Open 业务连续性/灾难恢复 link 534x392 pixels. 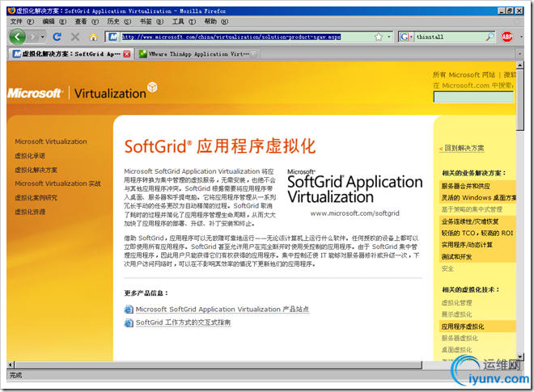click(470, 221)
